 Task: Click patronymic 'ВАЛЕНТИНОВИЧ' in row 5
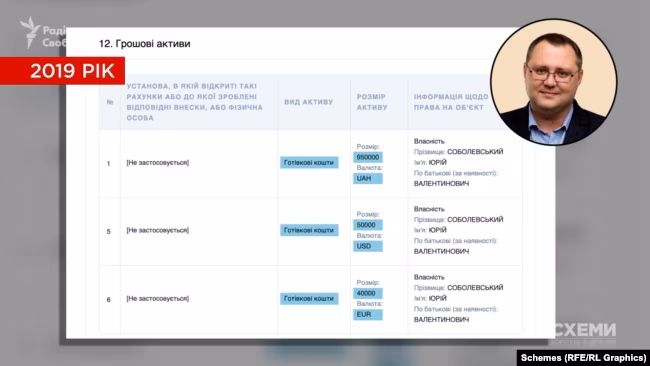[x=441, y=252]
